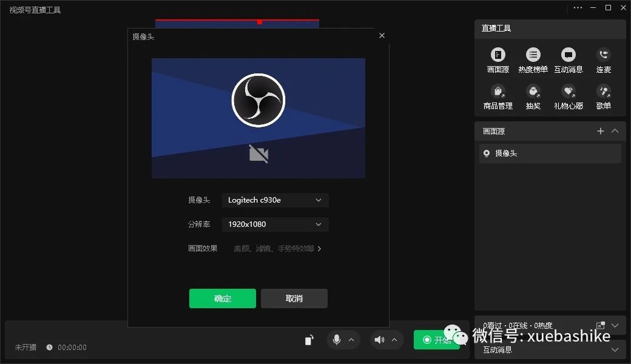Click the 00:00:00 timer text
This screenshot has height=364, width=631.
coord(72,347)
